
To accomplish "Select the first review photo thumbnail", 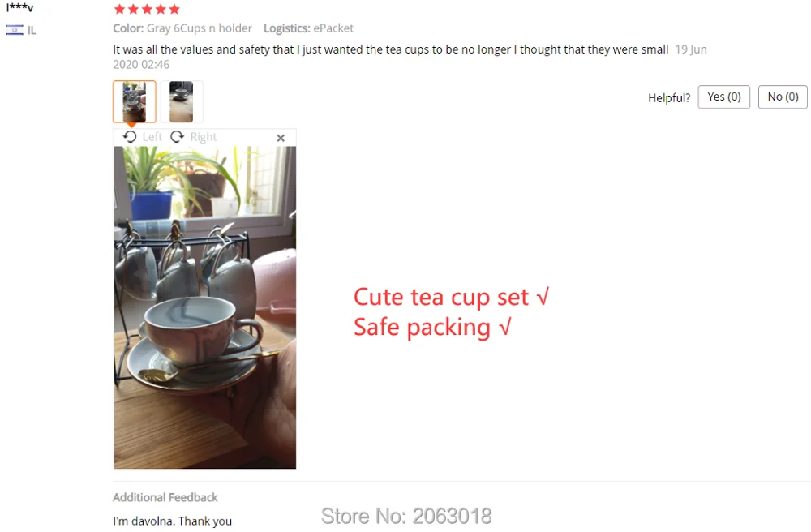I will pos(135,101).
